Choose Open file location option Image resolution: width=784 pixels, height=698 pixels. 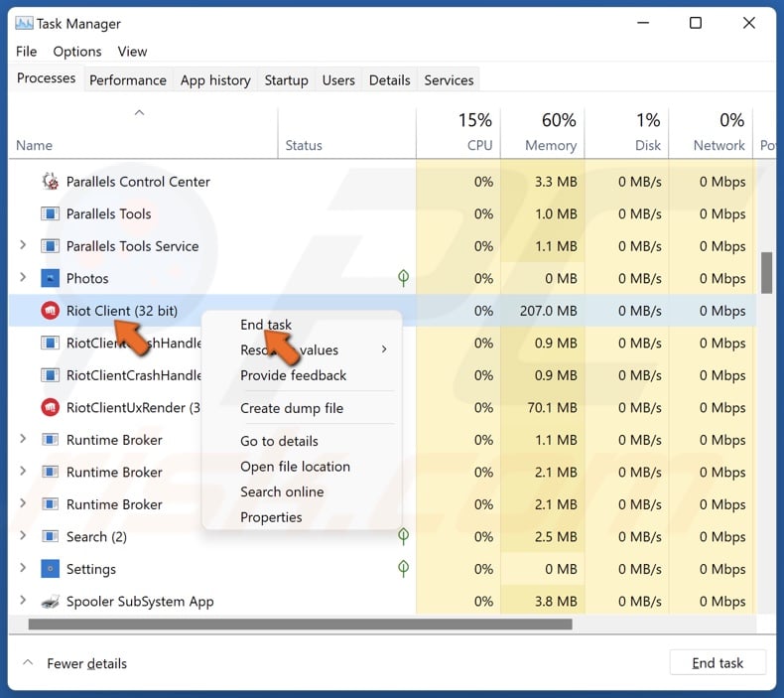click(295, 467)
